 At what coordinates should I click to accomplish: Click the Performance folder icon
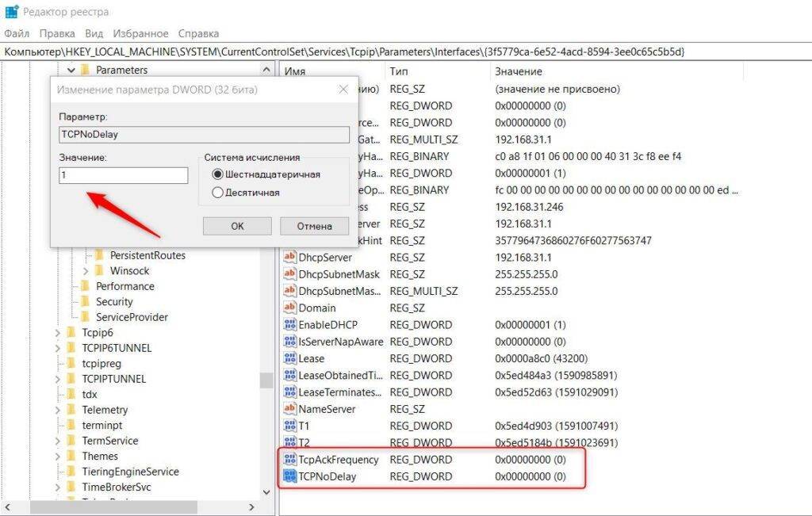click(x=86, y=286)
